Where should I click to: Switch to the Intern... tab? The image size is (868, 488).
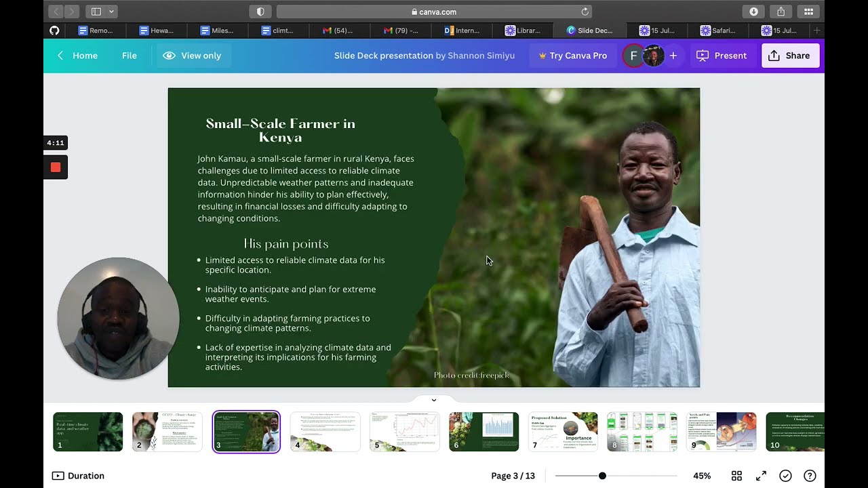[x=461, y=30]
